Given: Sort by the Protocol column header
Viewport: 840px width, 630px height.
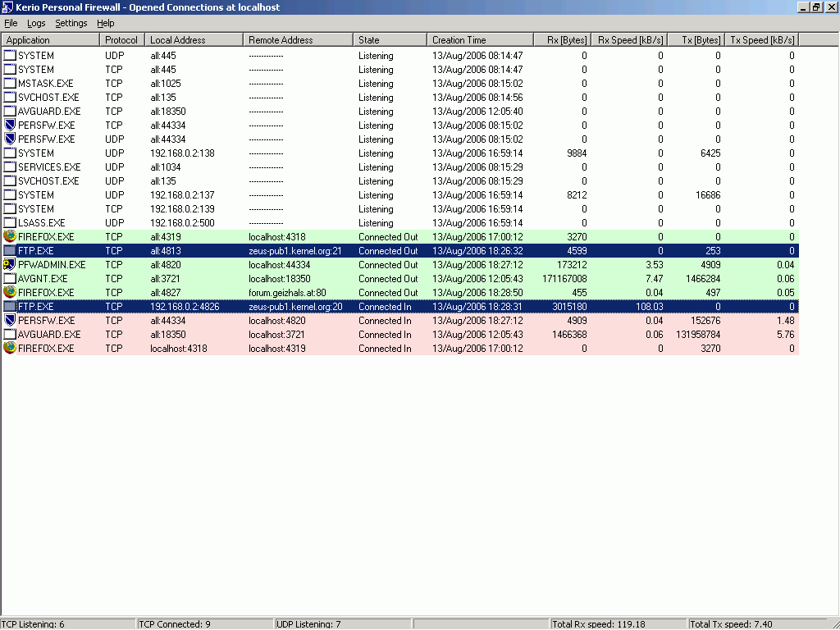Looking at the screenshot, I should point(122,39).
